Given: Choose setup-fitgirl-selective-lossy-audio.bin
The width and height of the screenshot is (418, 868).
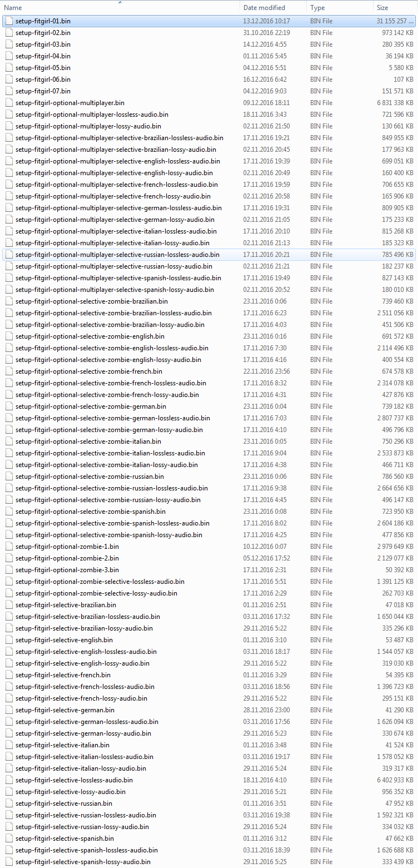Looking at the screenshot, I should click(71, 792).
